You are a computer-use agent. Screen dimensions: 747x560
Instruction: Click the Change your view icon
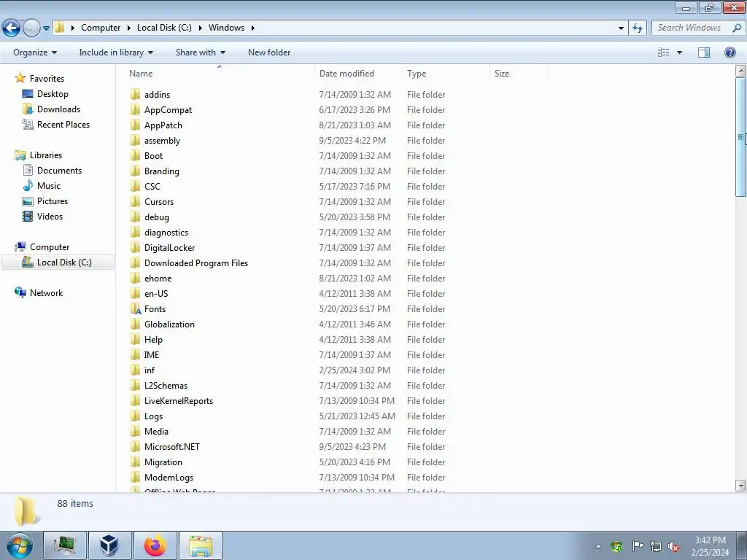(x=664, y=52)
